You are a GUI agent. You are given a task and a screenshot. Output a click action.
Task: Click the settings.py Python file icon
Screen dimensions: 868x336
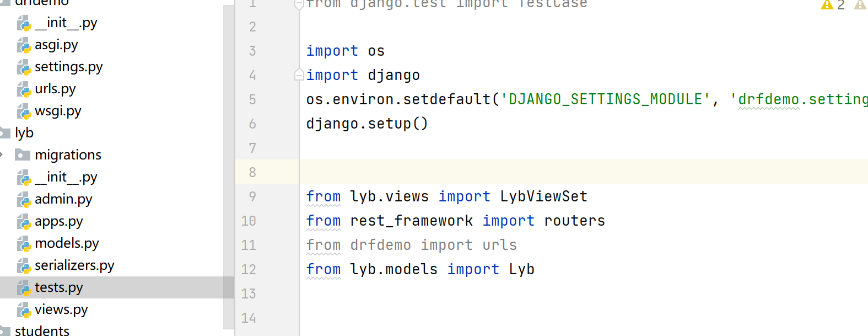point(24,67)
